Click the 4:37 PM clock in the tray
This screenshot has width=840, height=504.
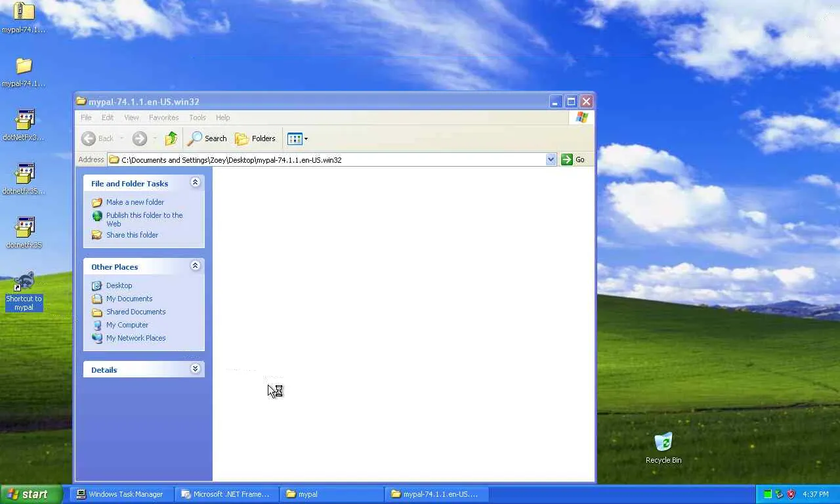tap(816, 494)
